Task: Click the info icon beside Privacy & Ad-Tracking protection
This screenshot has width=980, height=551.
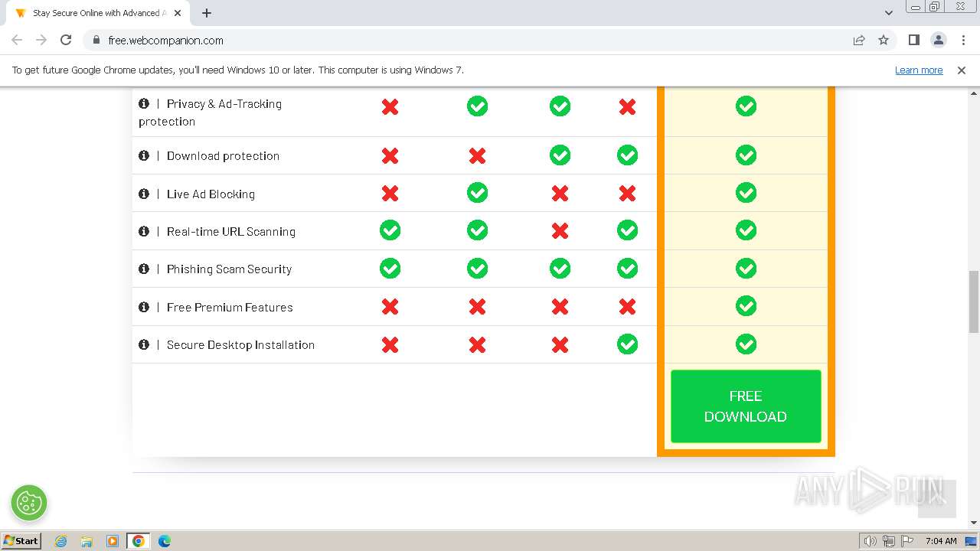Action: coord(143,103)
